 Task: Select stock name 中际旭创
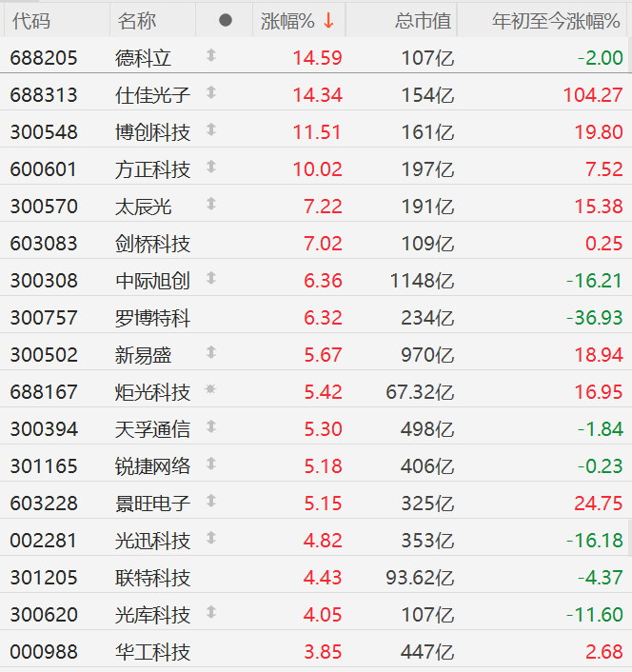tap(152, 281)
